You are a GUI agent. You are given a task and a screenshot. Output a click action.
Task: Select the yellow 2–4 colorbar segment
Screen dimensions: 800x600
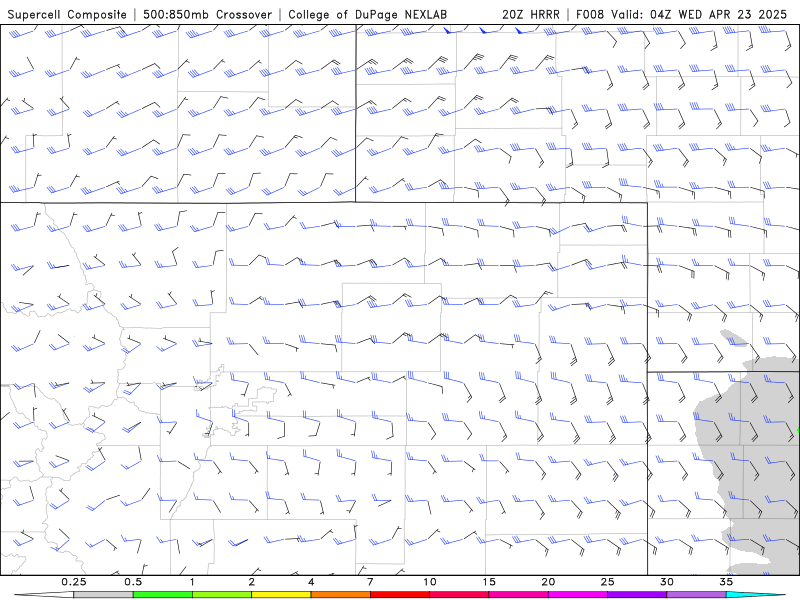click(281, 595)
